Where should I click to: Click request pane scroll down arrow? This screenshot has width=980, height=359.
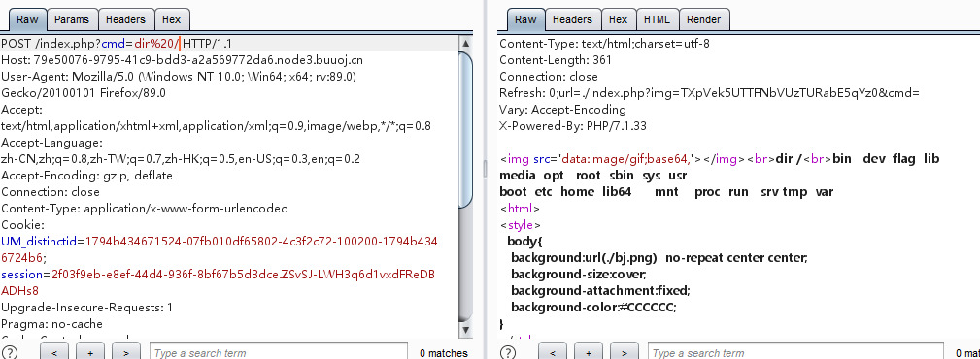465,330
